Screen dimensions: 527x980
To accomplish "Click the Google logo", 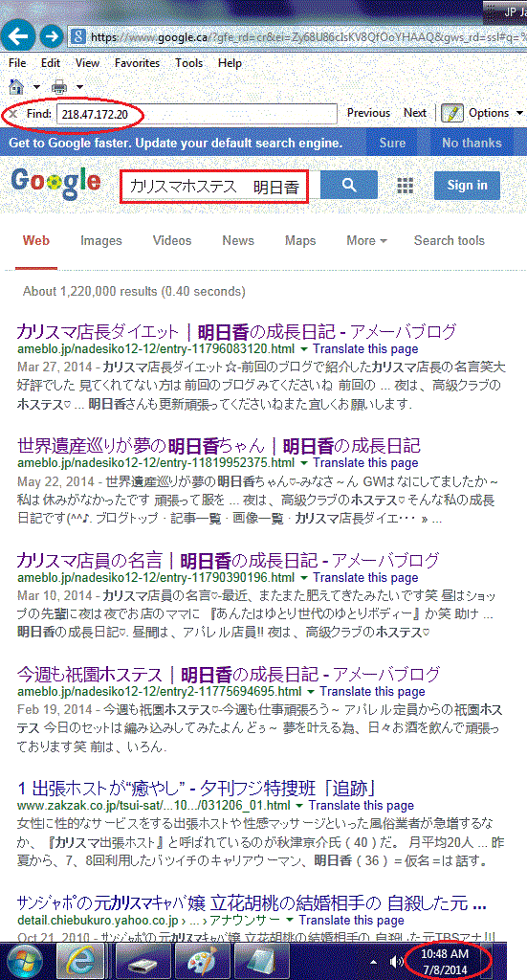I will [x=55, y=183].
